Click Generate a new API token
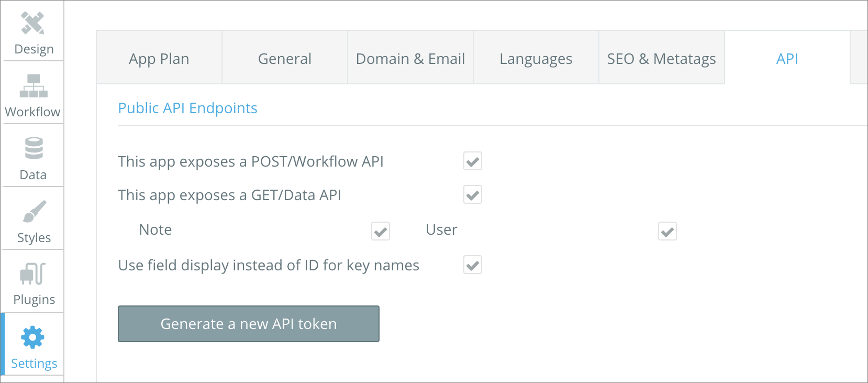 [x=249, y=324]
